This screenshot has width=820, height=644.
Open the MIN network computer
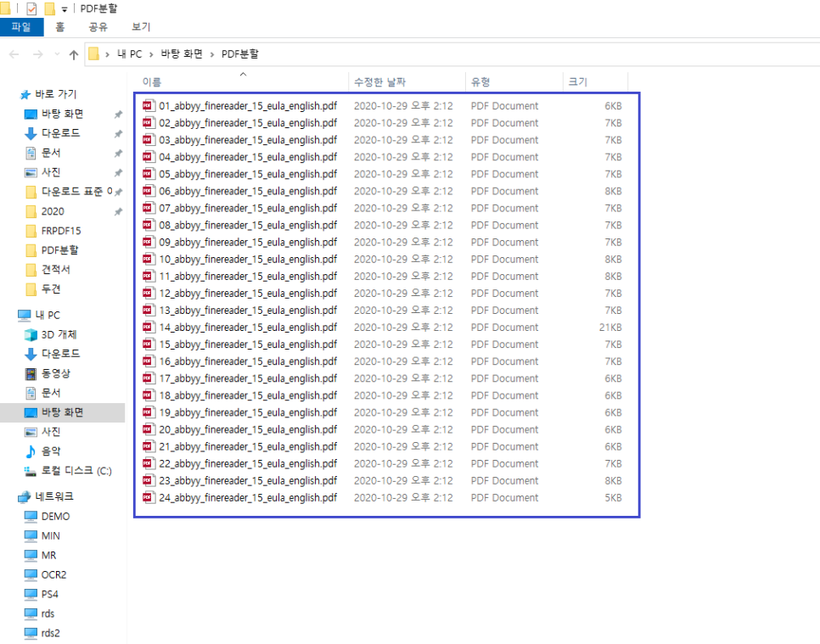[50, 535]
